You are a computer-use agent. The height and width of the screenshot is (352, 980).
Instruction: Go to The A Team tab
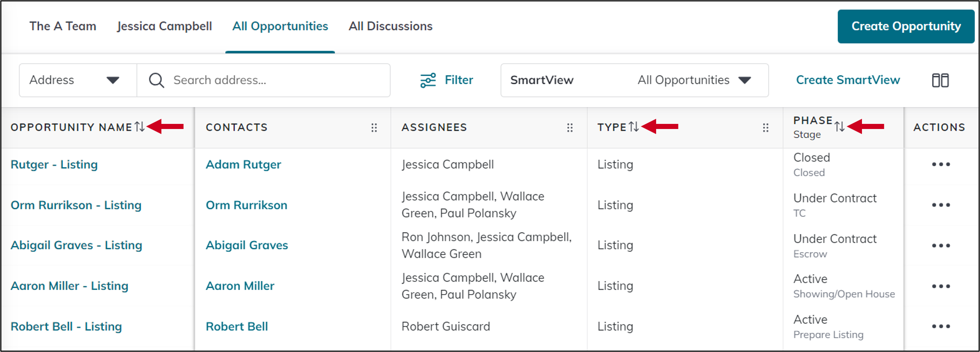point(63,26)
